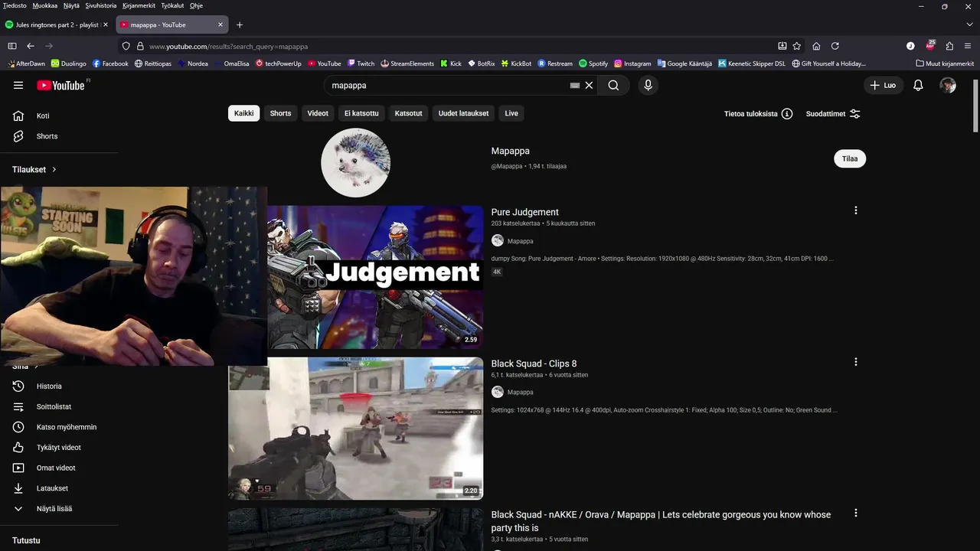The height and width of the screenshot is (551, 980).
Task: Open the Duolingo bookmark
Action: click(68, 64)
